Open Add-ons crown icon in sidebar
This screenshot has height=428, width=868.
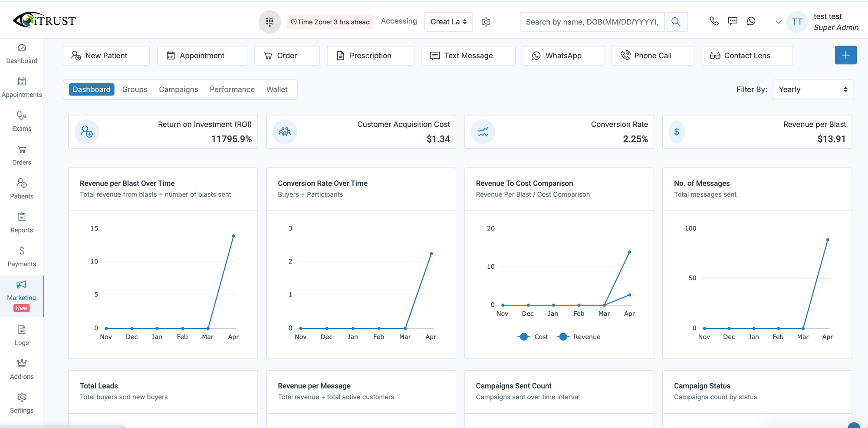22,369
